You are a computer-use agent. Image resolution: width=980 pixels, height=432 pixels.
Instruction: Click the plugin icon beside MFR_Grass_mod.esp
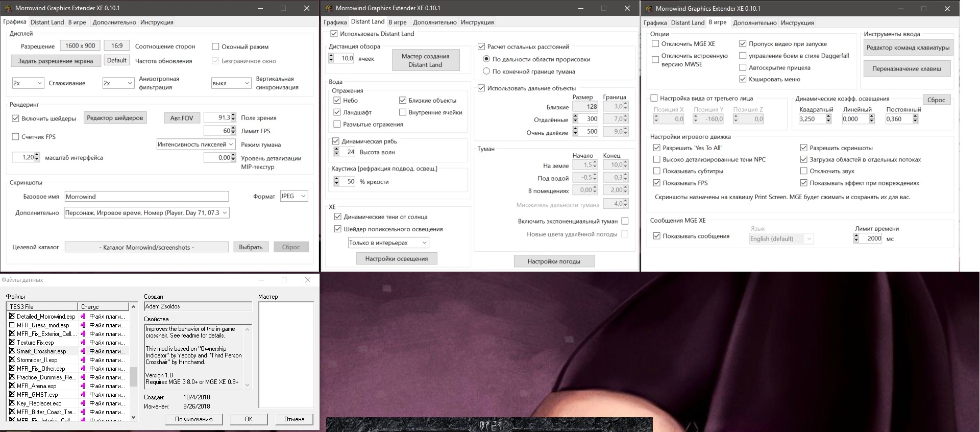pyautogui.click(x=83, y=325)
